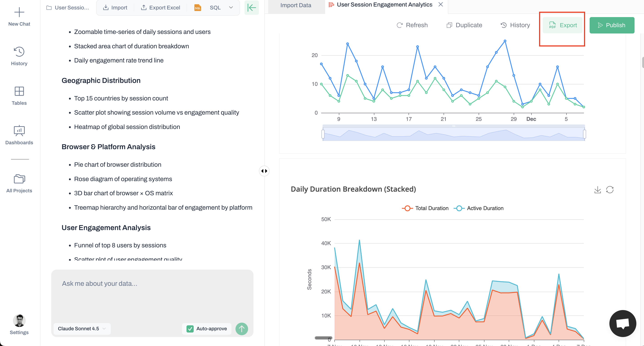Image resolution: width=644 pixels, height=346 pixels.
Task: Send message with green arrow button
Action: (x=242, y=329)
